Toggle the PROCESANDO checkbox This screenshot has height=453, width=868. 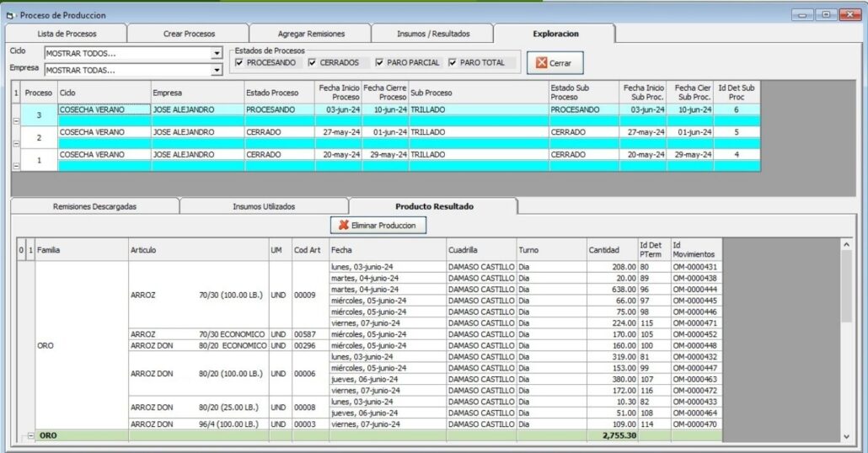tap(240, 62)
